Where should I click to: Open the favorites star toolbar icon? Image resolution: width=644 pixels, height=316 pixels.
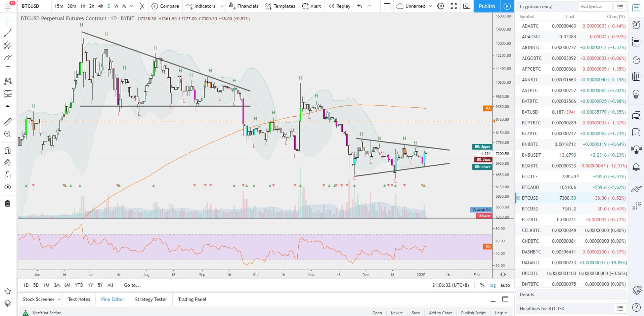tap(8, 291)
